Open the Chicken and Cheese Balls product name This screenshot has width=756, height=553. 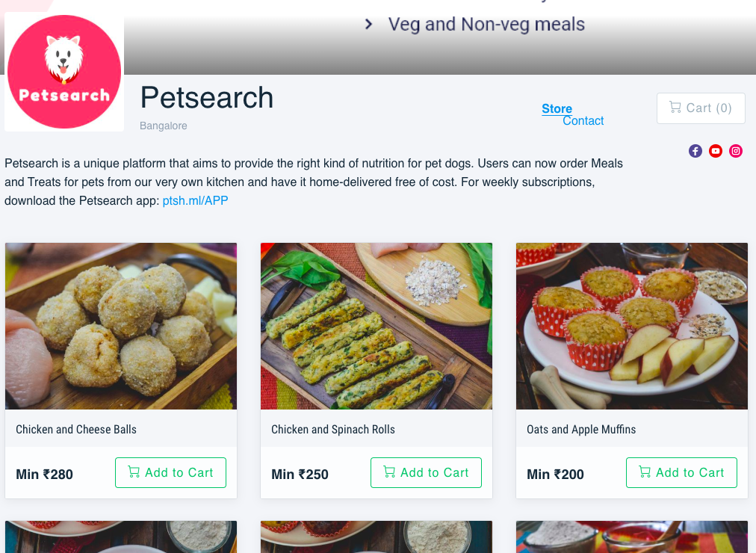pos(76,430)
